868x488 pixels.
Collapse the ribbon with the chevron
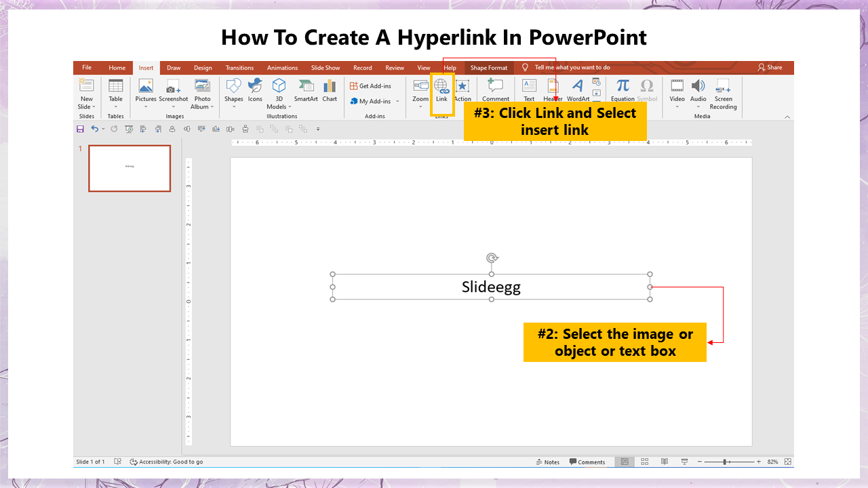point(787,117)
